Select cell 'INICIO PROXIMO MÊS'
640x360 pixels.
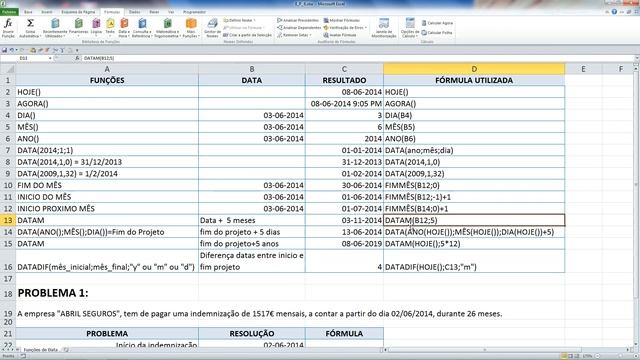point(107,209)
